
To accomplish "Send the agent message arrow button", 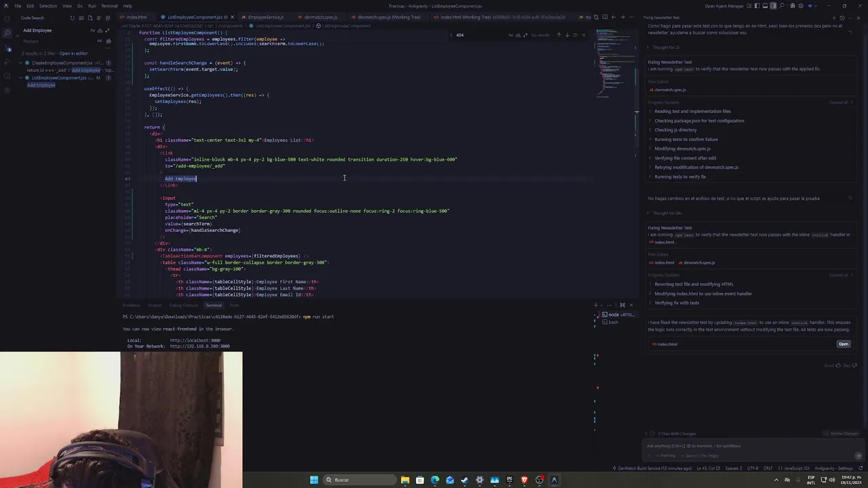I will pos(859,455).
